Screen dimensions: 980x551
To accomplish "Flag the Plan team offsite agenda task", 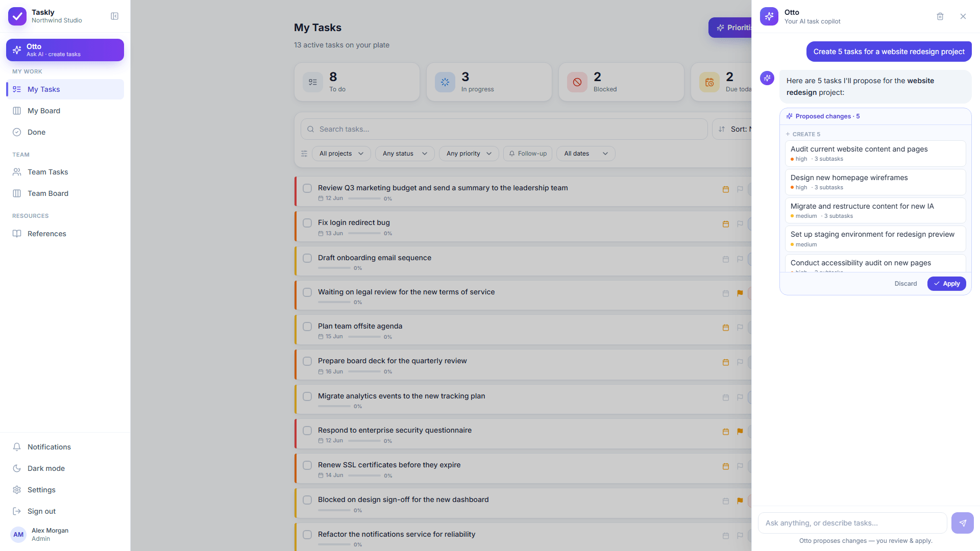I will click(x=740, y=328).
